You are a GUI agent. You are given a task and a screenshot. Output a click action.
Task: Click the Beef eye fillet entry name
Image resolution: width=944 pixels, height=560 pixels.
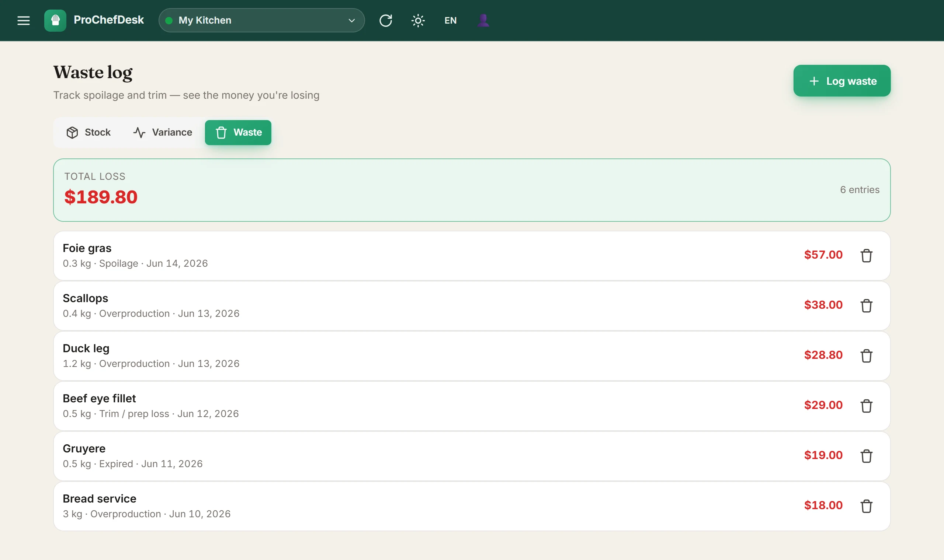(x=99, y=399)
